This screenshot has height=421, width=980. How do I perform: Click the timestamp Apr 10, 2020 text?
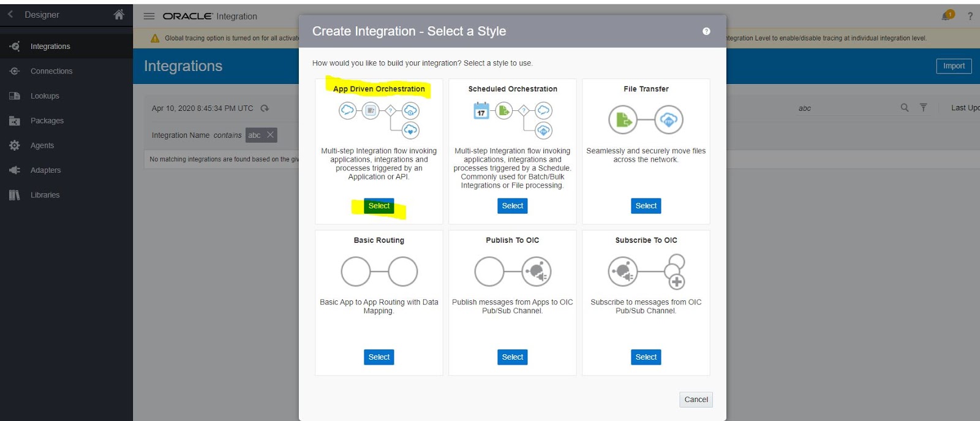point(202,108)
